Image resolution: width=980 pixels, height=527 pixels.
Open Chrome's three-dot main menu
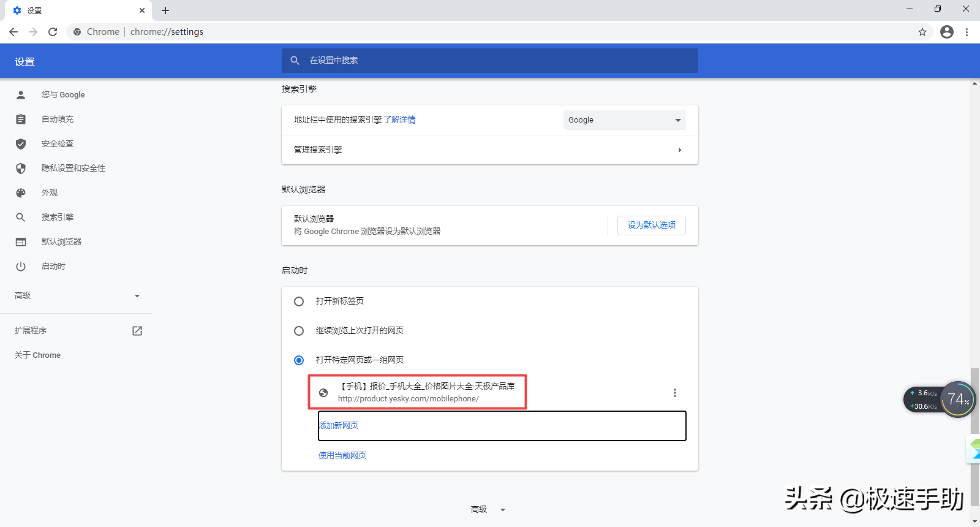click(x=967, y=32)
